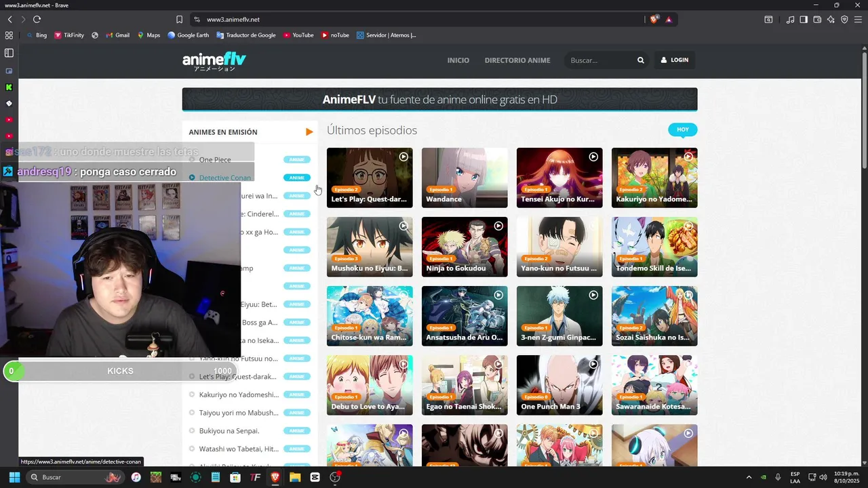Viewport: 868px width, 488px height.
Task: Open the volume speaker icon in system tray
Action: (823, 477)
